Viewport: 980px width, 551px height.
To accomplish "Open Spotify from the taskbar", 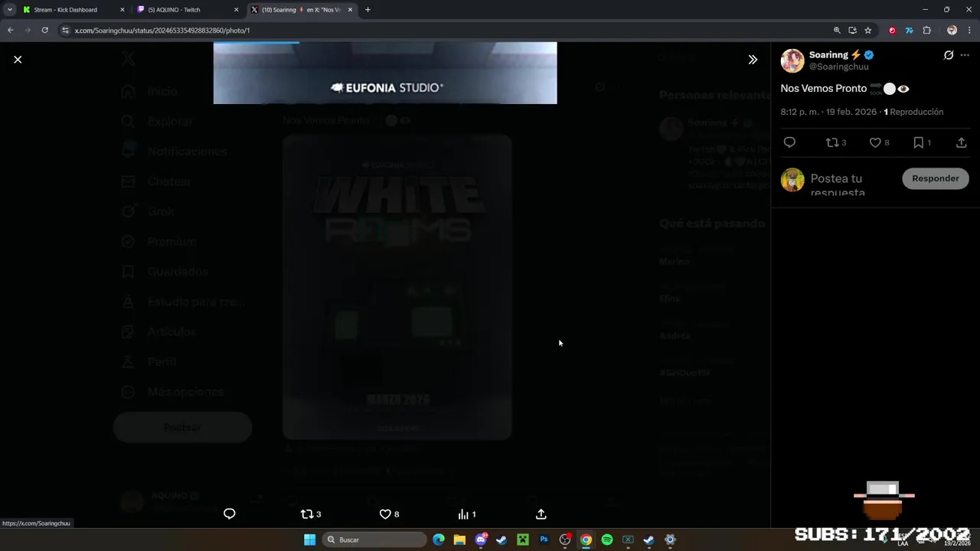I will coord(607,540).
